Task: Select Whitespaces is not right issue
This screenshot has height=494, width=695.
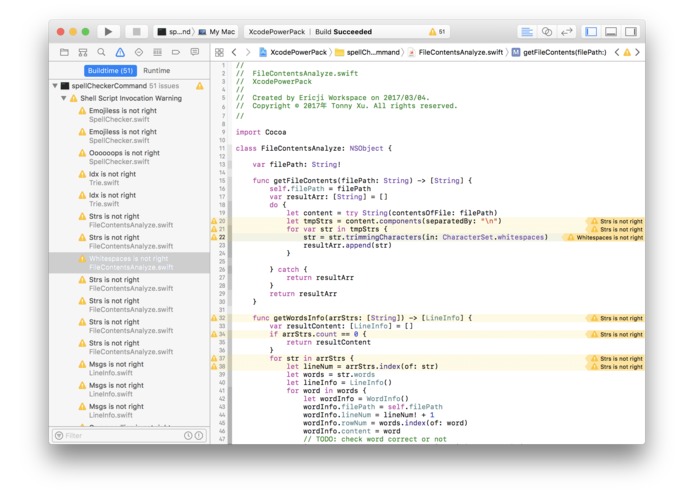Action: coord(129,263)
